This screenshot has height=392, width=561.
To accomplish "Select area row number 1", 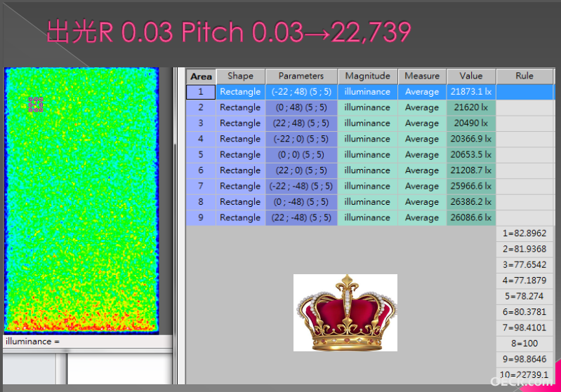I will [x=201, y=92].
